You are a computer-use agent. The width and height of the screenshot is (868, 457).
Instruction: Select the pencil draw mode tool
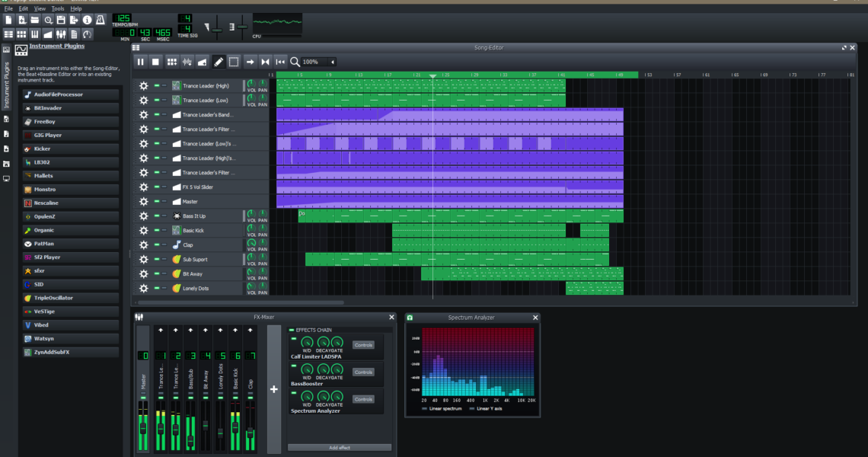[219, 62]
